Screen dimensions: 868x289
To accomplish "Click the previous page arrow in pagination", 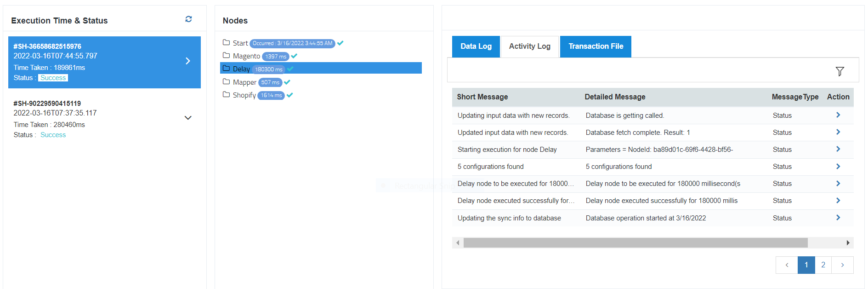I will (787, 265).
